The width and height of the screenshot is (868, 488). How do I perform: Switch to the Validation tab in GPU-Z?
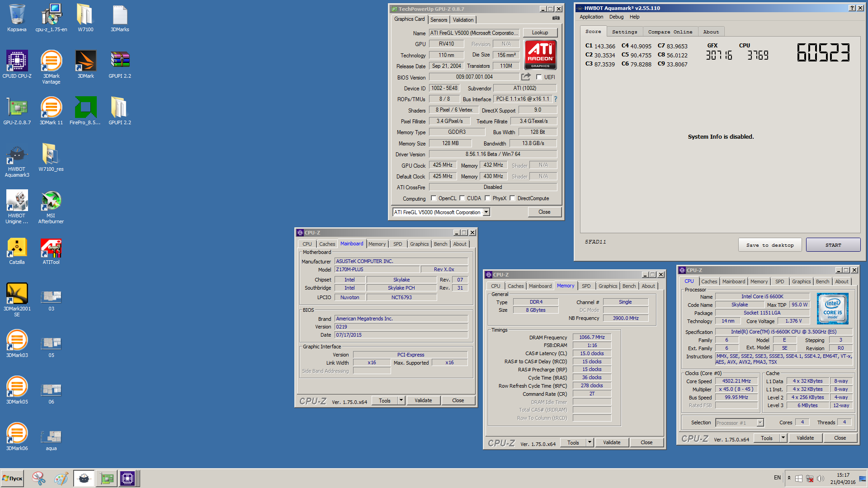click(x=463, y=20)
